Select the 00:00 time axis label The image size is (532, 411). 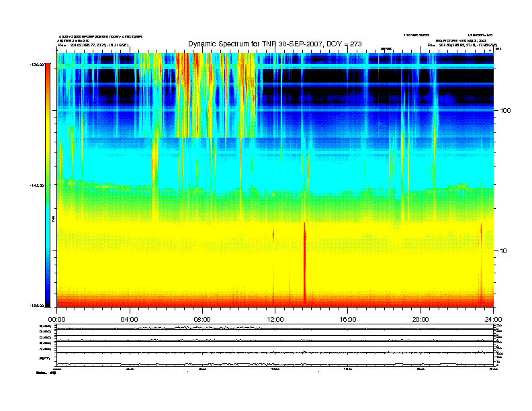coord(56,320)
